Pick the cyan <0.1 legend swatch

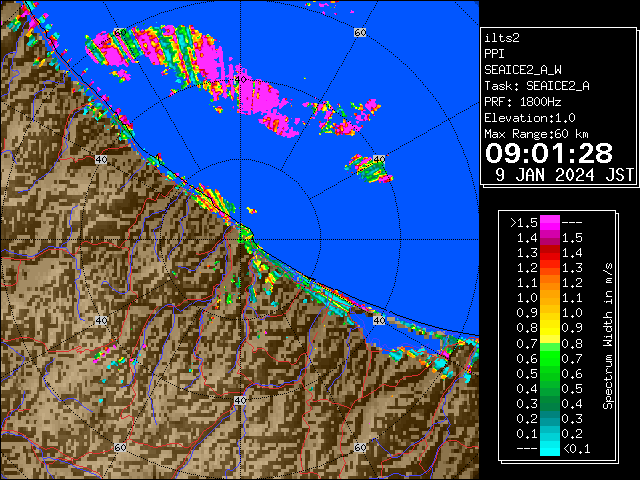[x=550, y=448]
